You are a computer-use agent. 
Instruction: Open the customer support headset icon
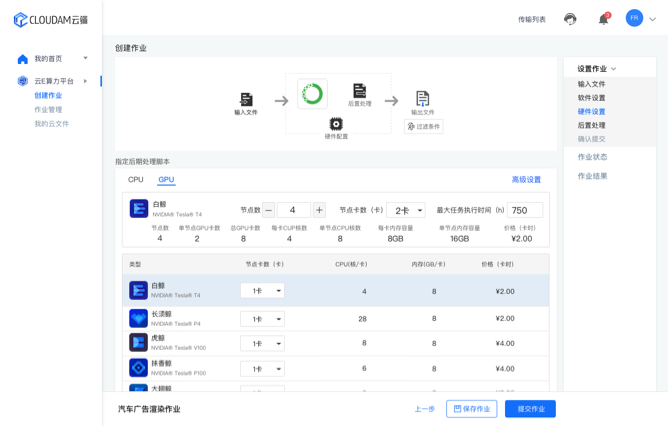point(570,19)
